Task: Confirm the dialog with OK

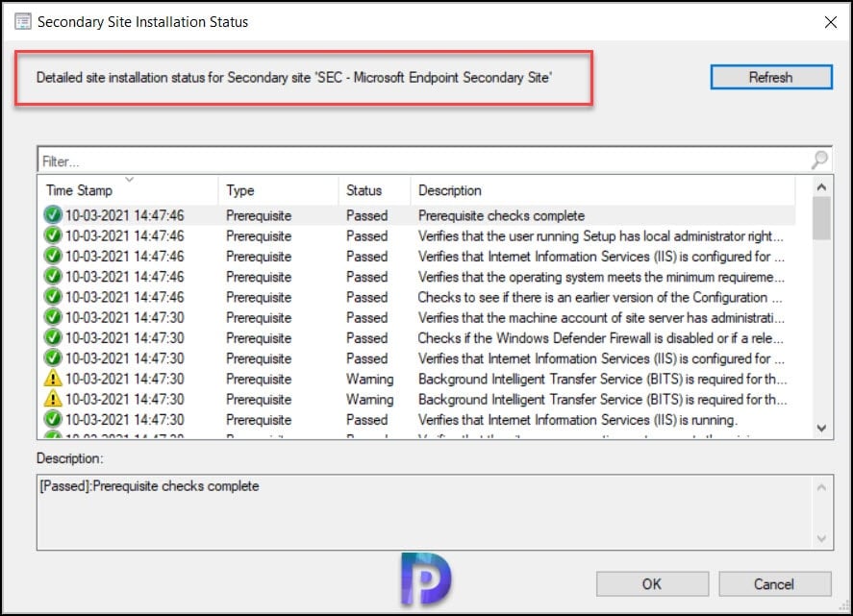Action: 652,584
